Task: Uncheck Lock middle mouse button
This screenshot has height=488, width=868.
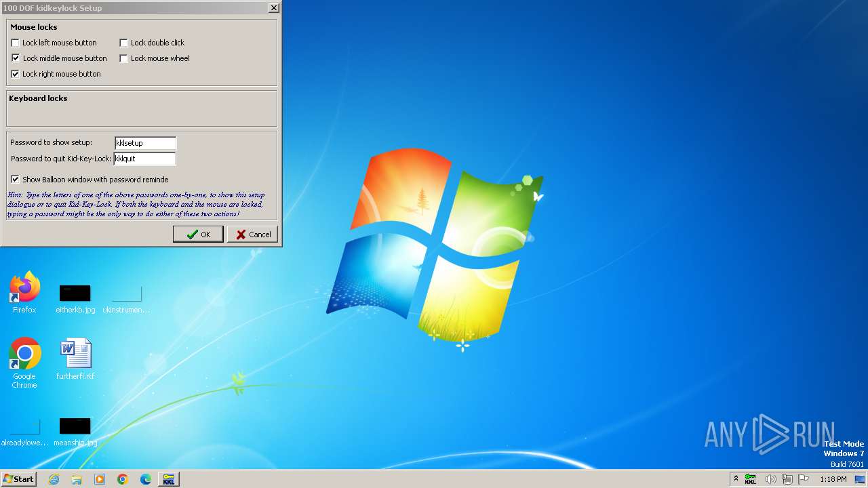Action: click(16, 58)
